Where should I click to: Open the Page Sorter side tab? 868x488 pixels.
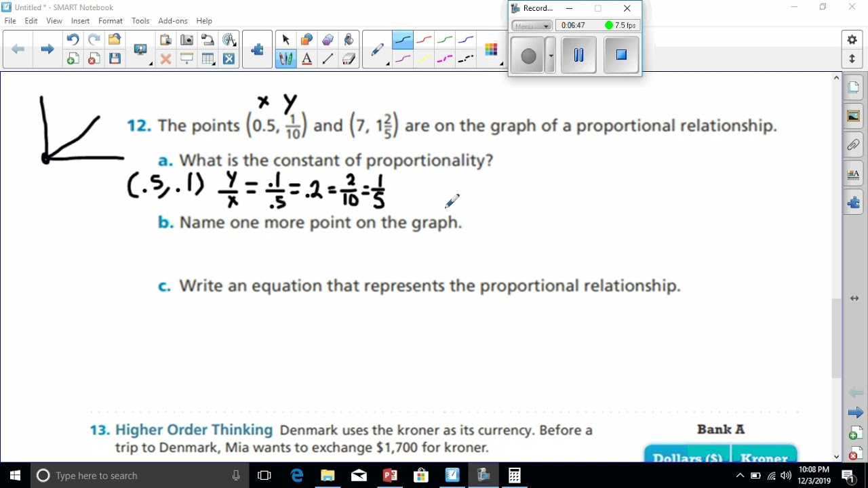click(853, 88)
